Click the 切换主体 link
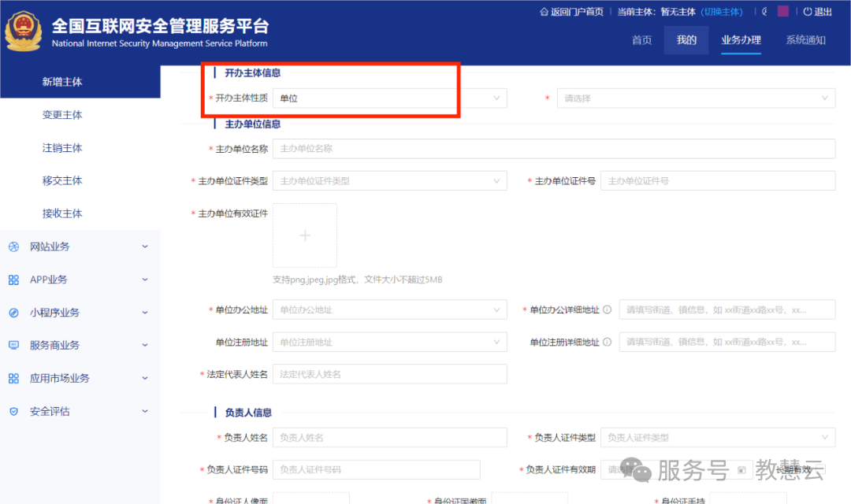851x504 pixels. (722, 12)
